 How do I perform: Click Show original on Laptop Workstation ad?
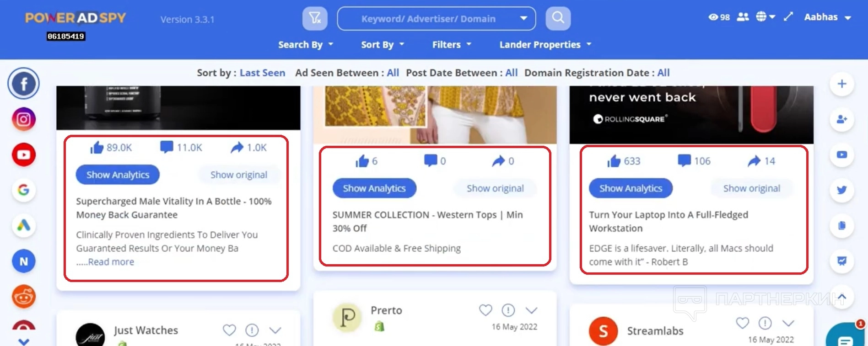click(x=752, y=188)
